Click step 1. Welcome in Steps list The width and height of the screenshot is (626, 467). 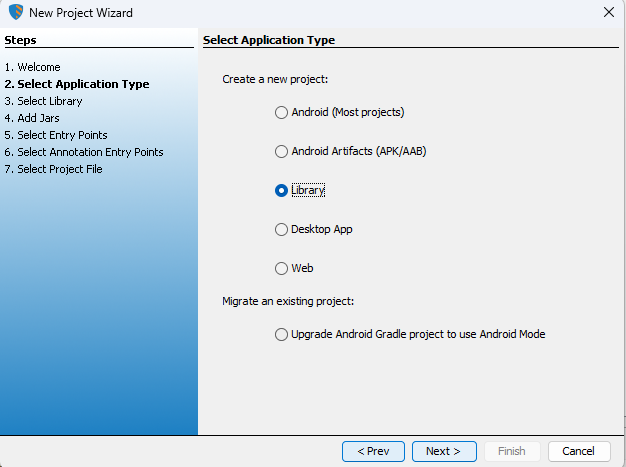pos(32,67)
